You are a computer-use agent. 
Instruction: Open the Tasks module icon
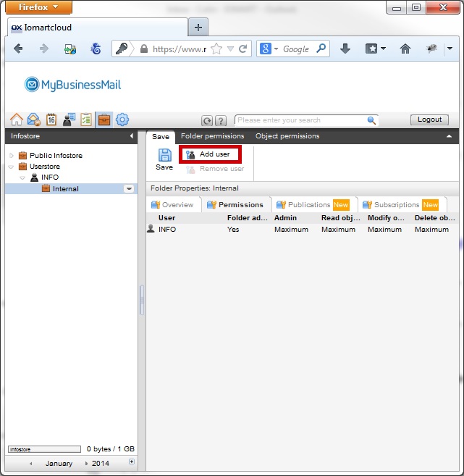click(86, 120)
